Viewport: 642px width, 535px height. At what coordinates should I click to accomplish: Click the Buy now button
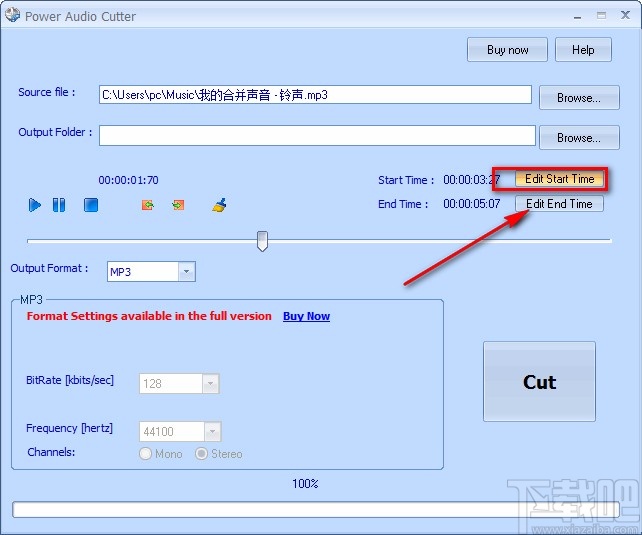pyautogui.click(x=507, y=50)
